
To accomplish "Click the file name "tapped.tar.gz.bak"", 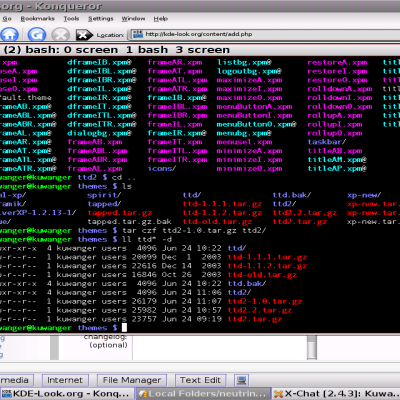I will tap(129, 222).
